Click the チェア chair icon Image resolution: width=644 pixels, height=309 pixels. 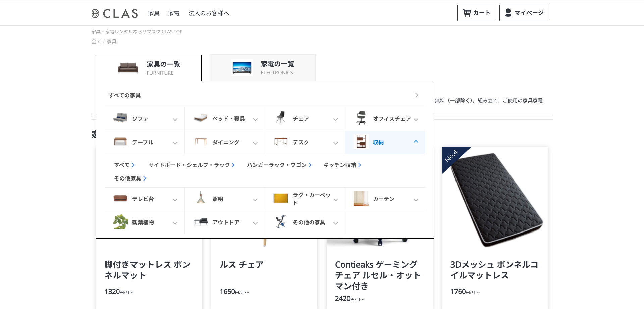(x=281, y=118)
